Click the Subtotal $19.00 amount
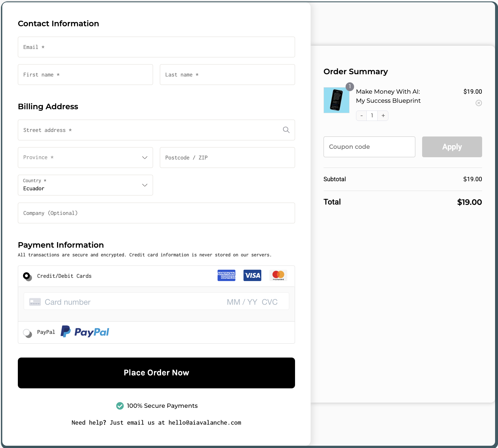Viewport: 498px width, 448px height. pos(472,179)
